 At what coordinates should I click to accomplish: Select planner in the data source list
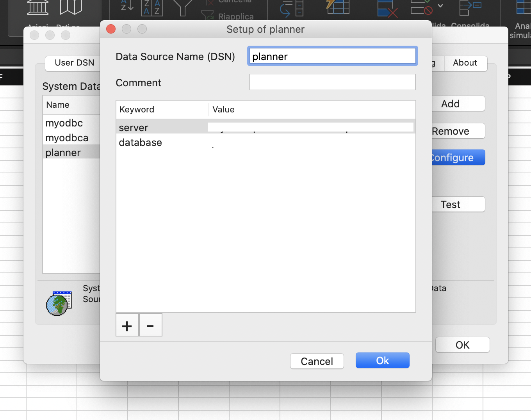pyautogui.click(x=71, y=153)
